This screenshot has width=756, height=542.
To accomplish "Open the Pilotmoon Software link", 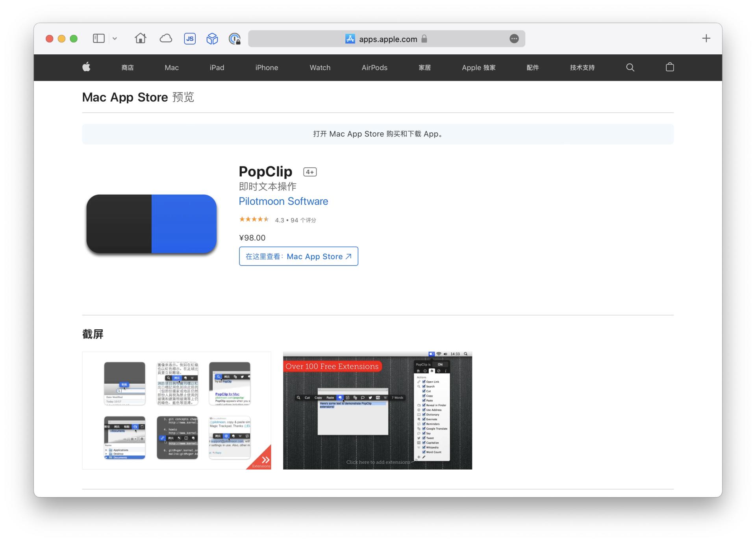I will tap(283, 201).
